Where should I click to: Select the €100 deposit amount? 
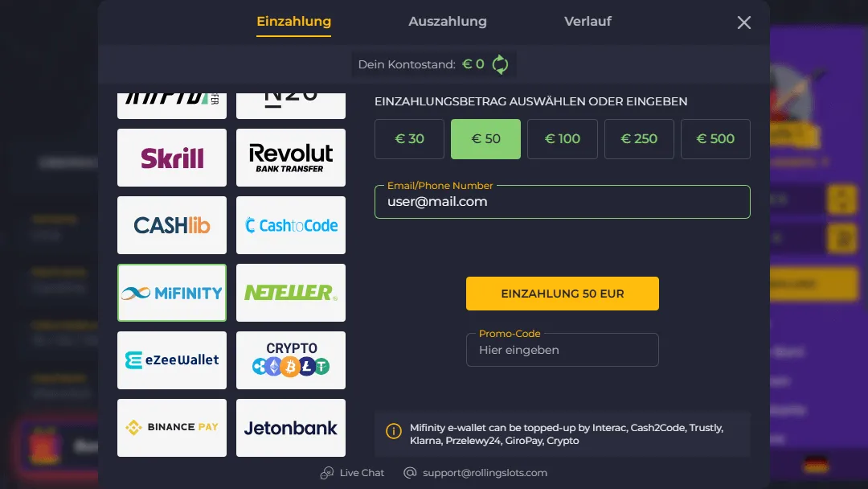tap(562, 138)
